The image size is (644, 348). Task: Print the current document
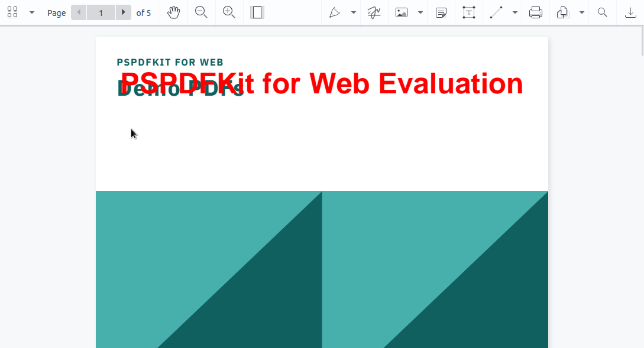click(x=536, y=12)
